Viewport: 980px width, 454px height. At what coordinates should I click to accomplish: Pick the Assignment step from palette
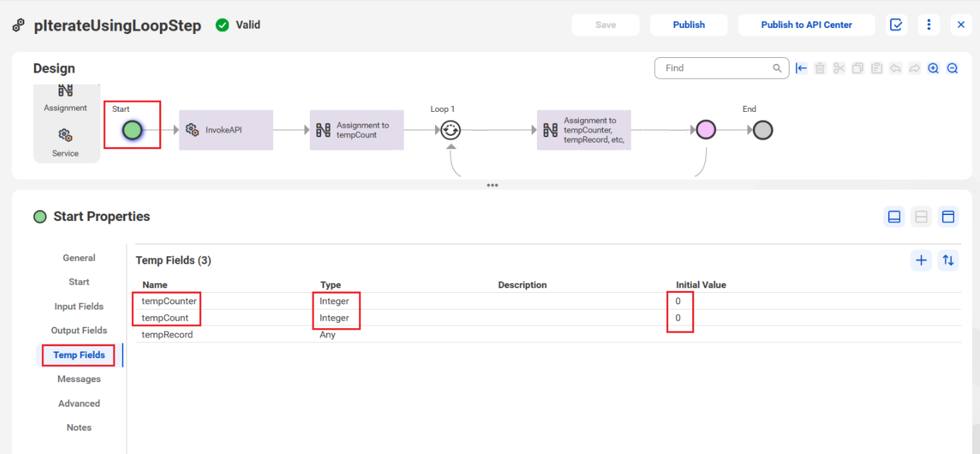(65, 97)
